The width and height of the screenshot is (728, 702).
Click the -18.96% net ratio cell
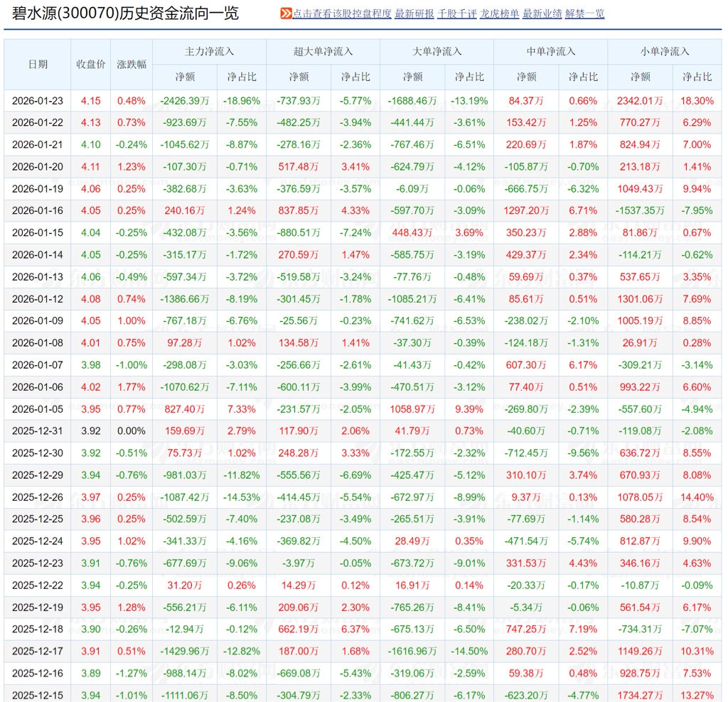(242, 101)
